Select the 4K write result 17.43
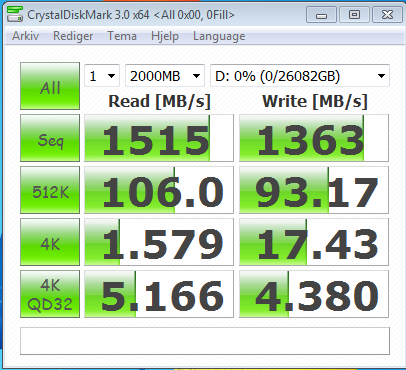The height and width of the screenshot is (370, 406). [x=314, y=242]
